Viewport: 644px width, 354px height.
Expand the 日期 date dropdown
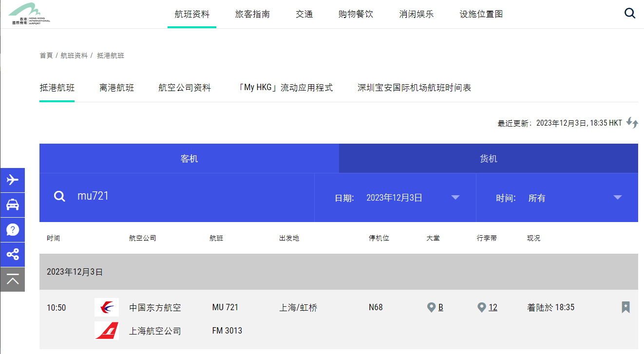tap(455, 198)
